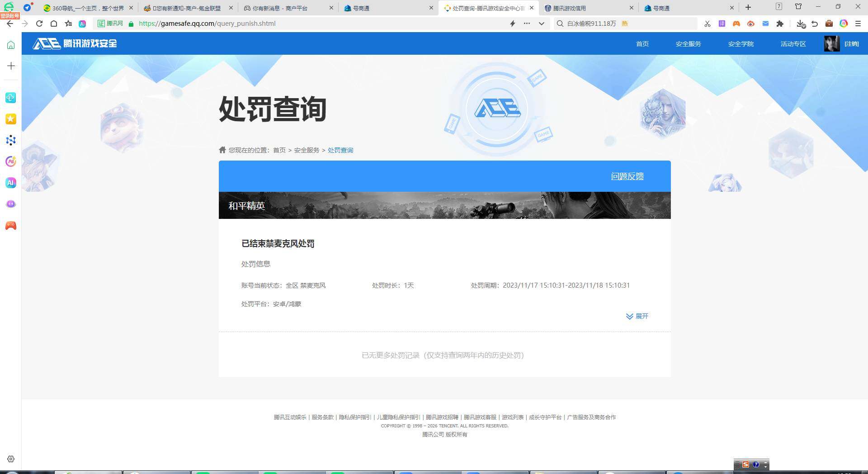Open 隐私保护指引 footer link
The width and height of the screenshot is (868, 474).
pos(355,417)
